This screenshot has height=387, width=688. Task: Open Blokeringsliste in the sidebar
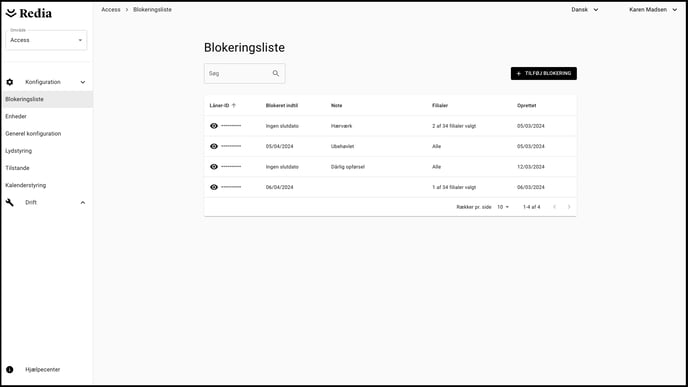(x=47, y=99)
